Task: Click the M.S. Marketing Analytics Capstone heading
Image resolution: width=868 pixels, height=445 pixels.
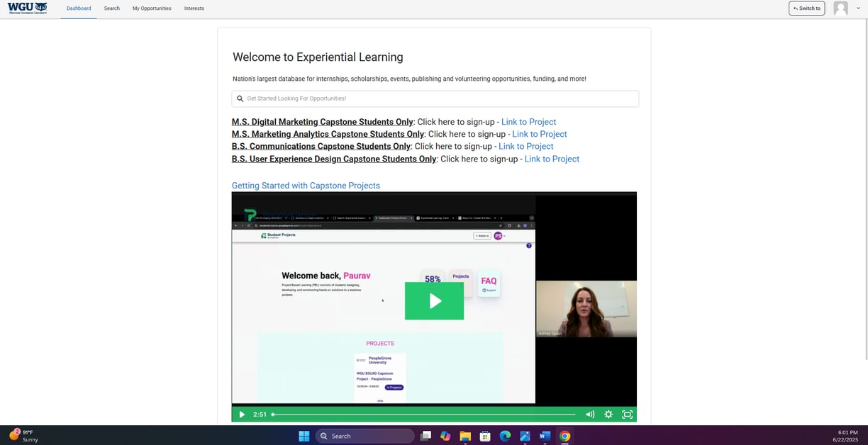Action: pos(328,134)
